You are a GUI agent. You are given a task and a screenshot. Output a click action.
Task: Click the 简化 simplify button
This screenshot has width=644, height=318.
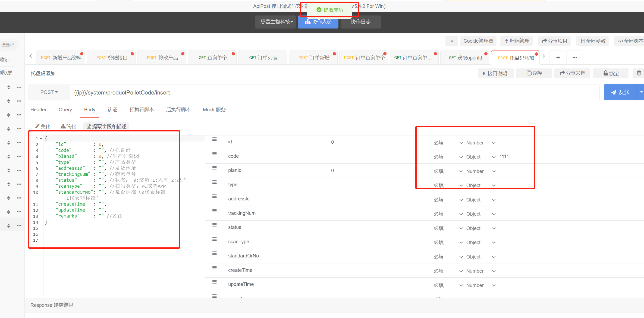click(x=68, y=126)
